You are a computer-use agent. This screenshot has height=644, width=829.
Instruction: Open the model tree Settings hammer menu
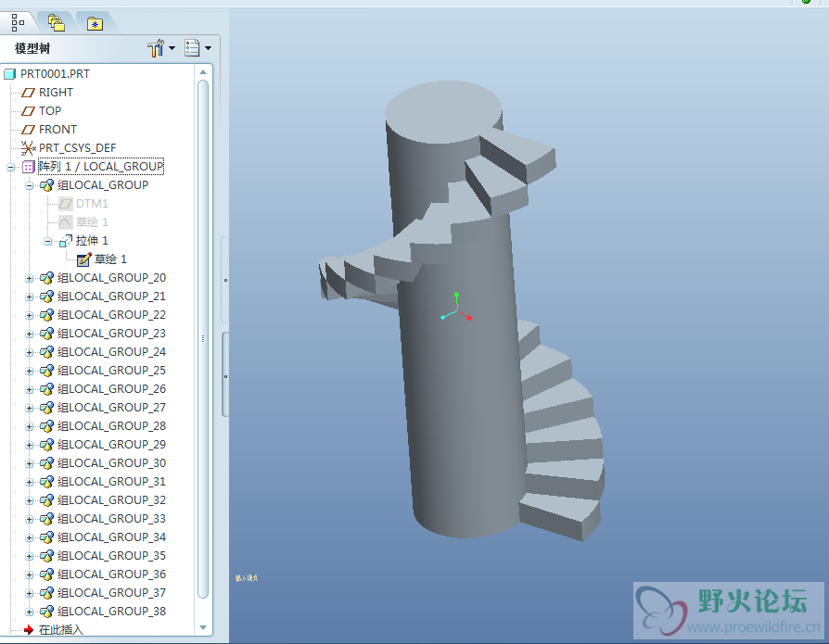click(161, 48)
